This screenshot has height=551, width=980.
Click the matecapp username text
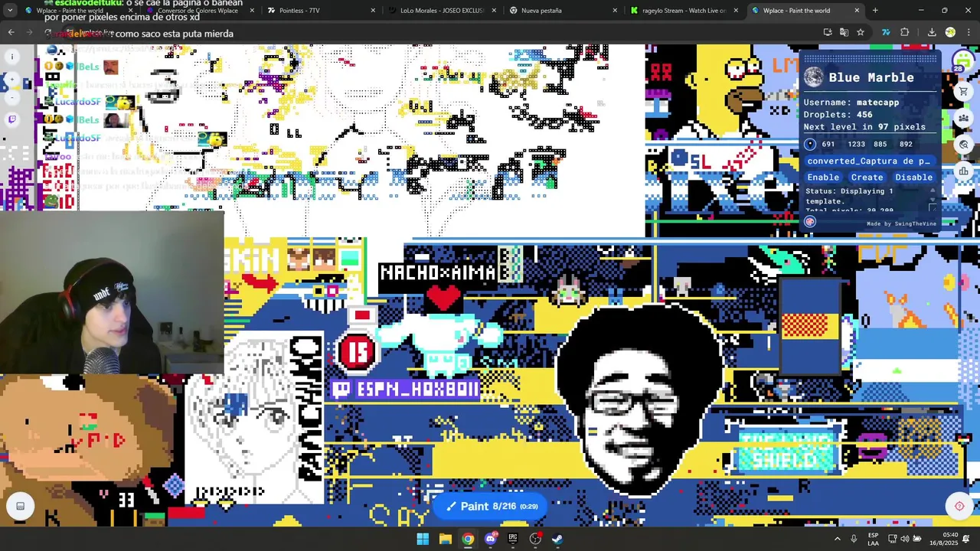[877, 103]
